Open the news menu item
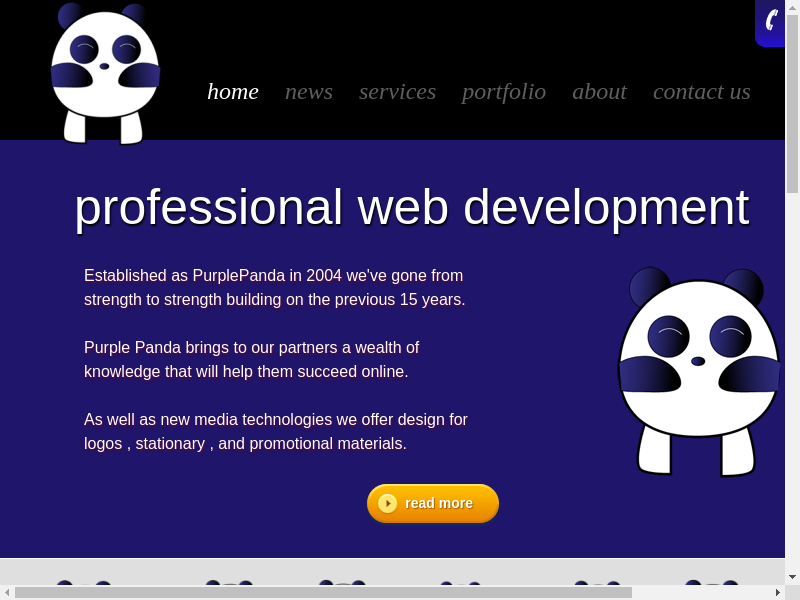The width and height of the screenshot is (800, 600). coord(309,91)
